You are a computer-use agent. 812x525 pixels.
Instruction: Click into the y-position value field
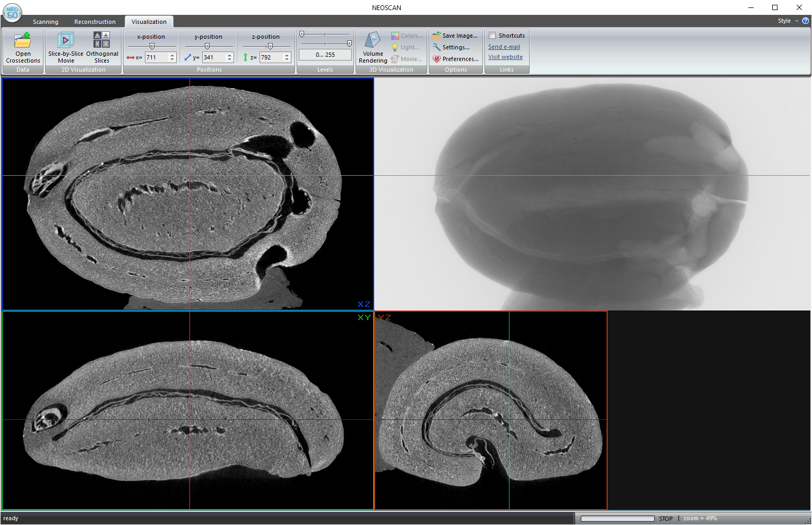coord(213,57)
